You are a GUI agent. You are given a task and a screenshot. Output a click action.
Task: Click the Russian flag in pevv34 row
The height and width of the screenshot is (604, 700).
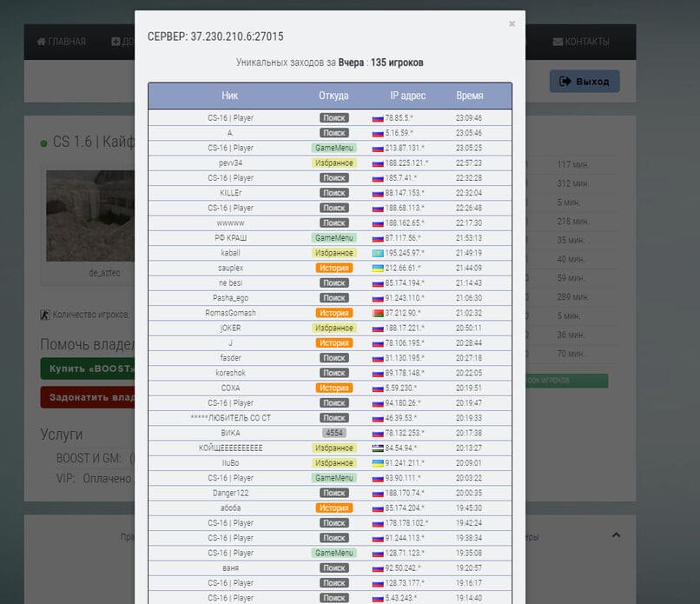[378, 163]
